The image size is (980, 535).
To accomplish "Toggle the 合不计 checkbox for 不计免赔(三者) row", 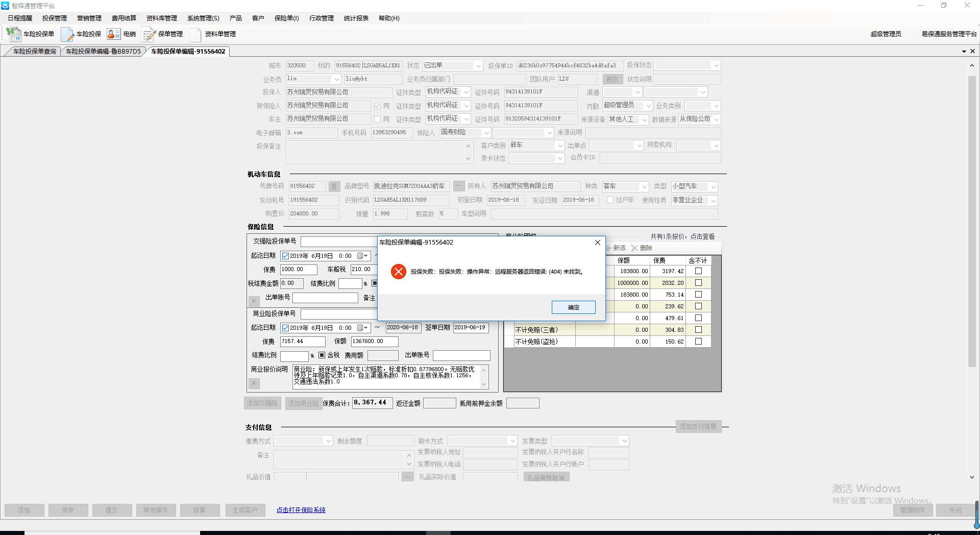I will (x=698, y=330).
